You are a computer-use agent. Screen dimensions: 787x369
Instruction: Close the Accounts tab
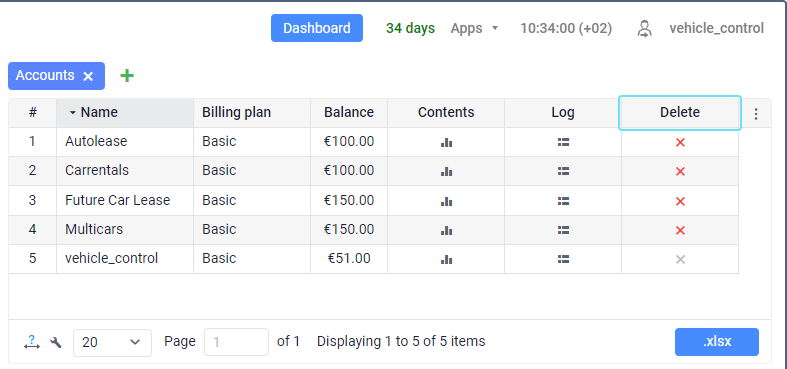click(88, 76)
